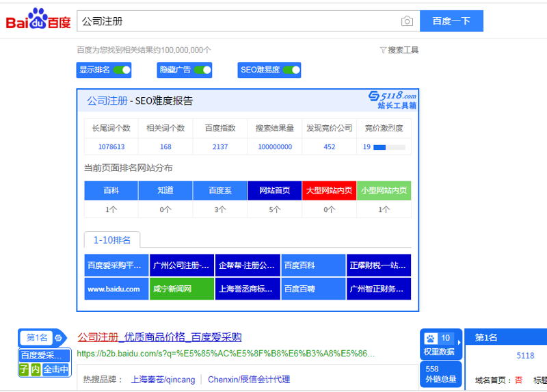Open brand link 上海秦苍/qincang

click(x=163, y=380)
